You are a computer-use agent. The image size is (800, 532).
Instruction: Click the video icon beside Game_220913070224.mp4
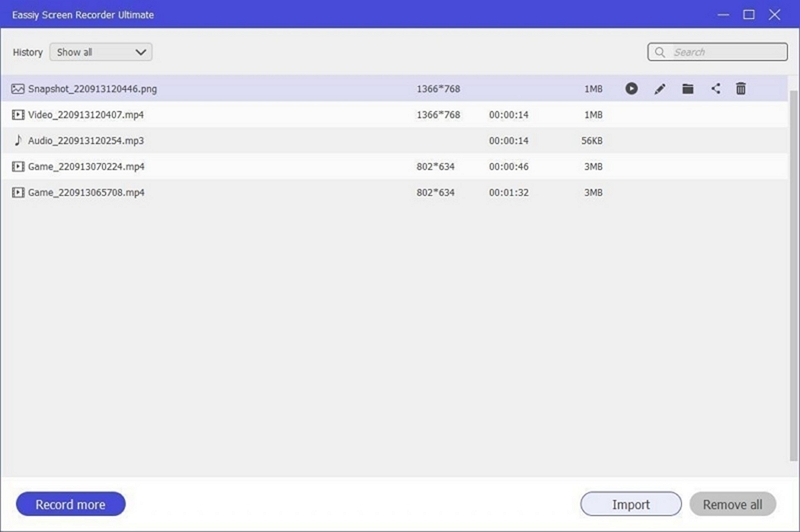(x=18, y=166)
